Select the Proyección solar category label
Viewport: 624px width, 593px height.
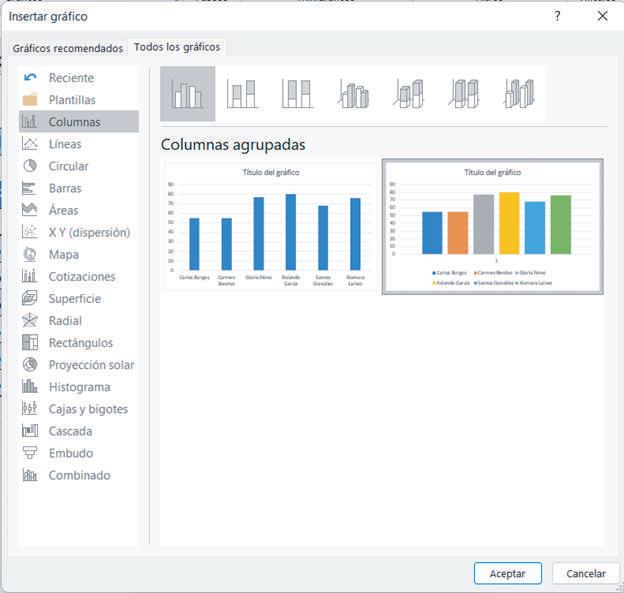click(91, 364)
